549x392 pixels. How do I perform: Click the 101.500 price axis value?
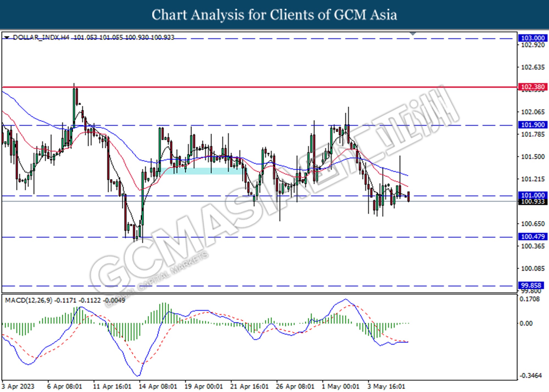533,157
